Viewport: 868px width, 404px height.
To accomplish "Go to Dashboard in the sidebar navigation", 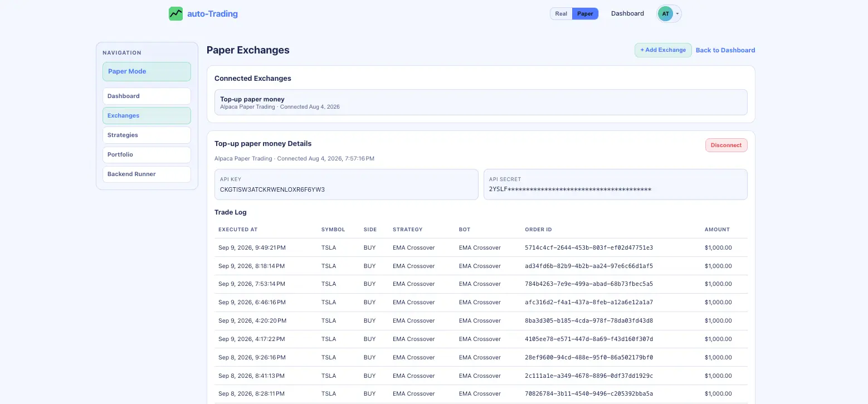I will (x=147, y=96).
